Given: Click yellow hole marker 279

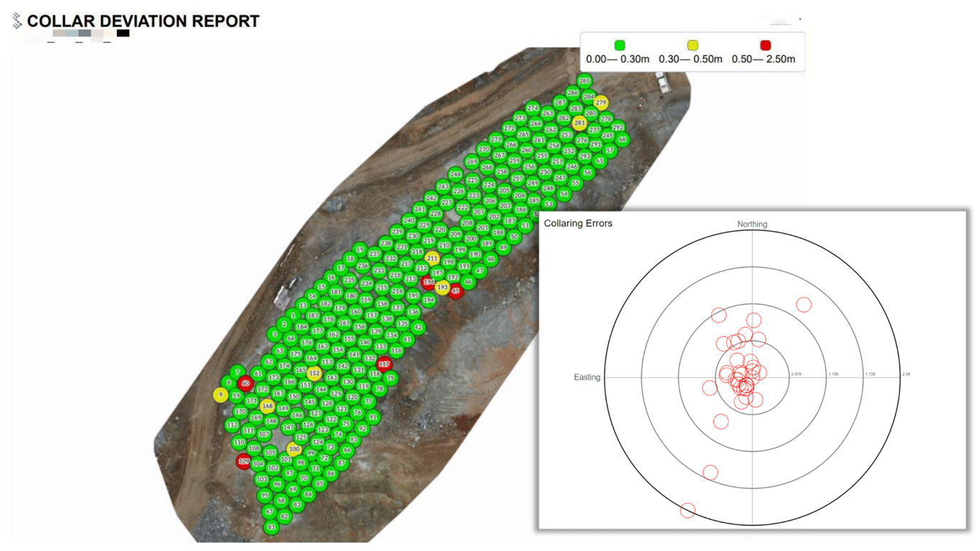Looking at the screenshot, I should click(x=600, y=103).
